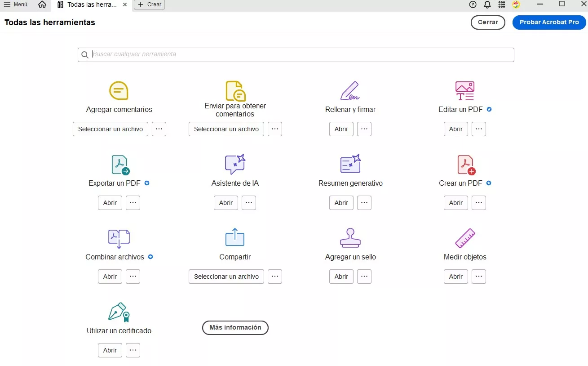The image size is (588, 366).
Task: Focus the Buscar cualquier herramienta search field
Action: pyautogui.click(x=296, y=55)
